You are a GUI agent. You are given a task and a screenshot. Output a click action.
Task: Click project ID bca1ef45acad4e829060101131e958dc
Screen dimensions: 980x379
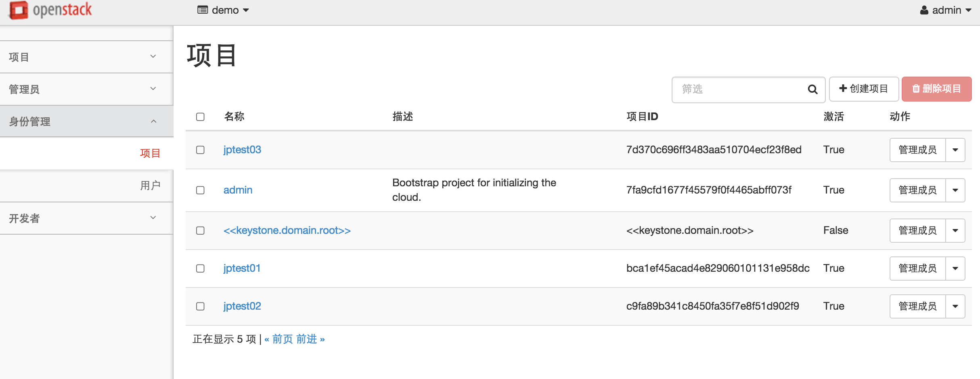(x=718, y=268)
